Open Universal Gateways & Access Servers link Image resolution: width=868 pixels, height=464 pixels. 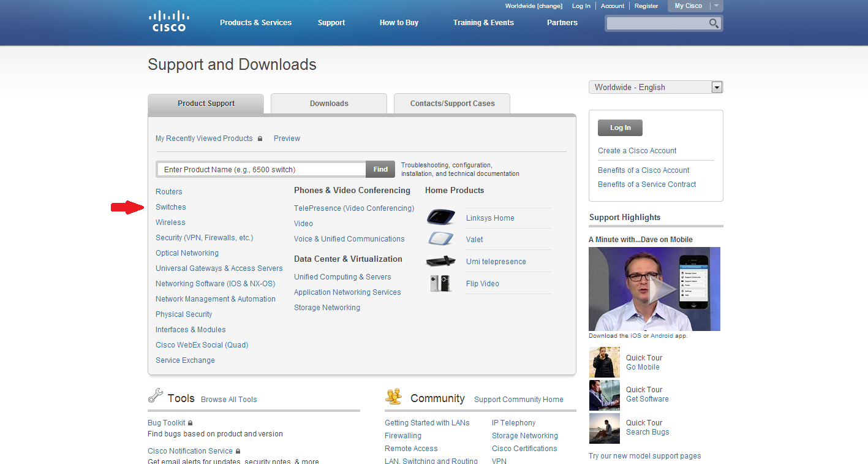tap(219, 268)
